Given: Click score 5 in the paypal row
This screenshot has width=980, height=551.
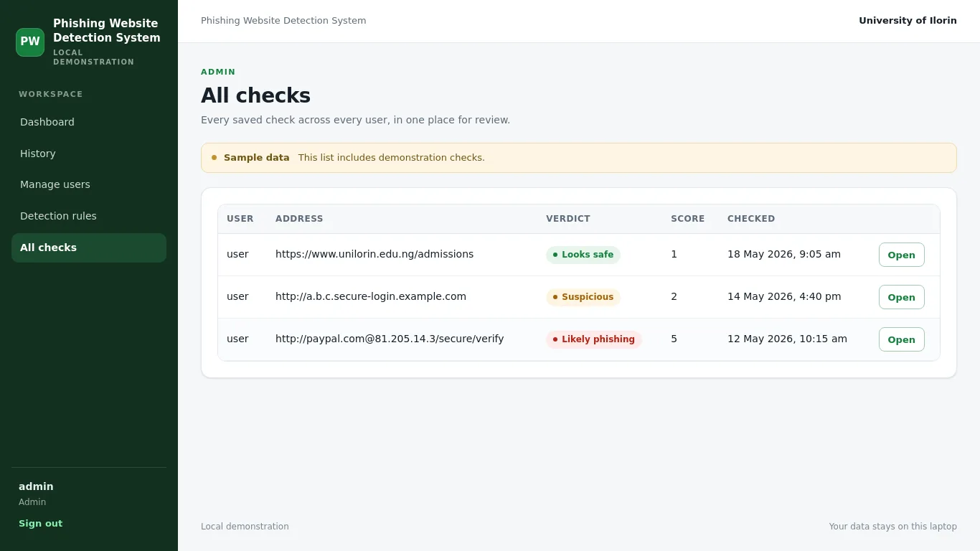Looking at the screenshot, I should [674, 339].
